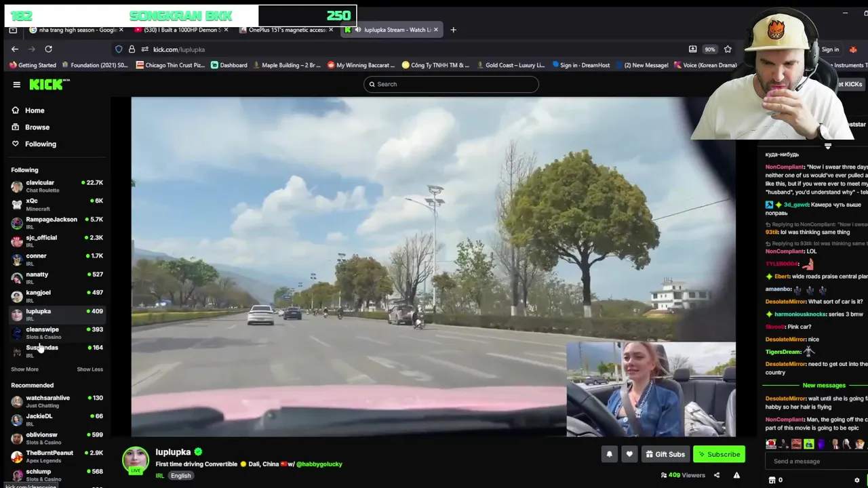Open conner's channel in Following list
Viewport: 868px width, 488px height.
click(x=57, y=259)
